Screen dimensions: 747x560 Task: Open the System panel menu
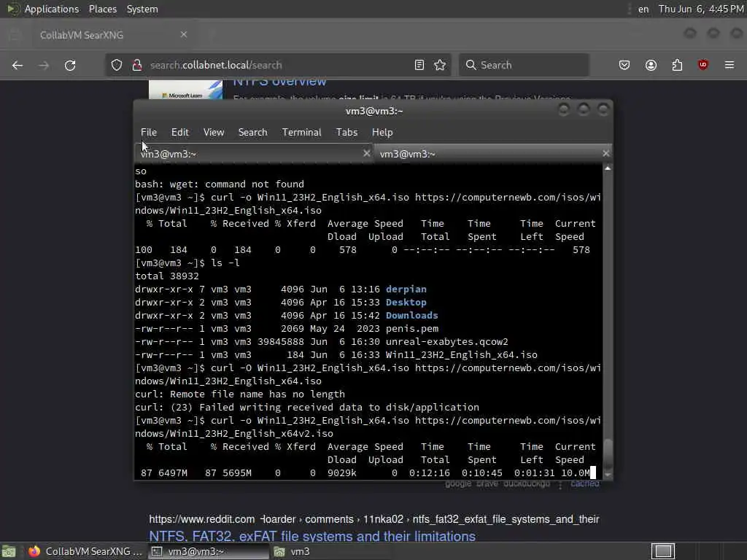pos(142,9)
